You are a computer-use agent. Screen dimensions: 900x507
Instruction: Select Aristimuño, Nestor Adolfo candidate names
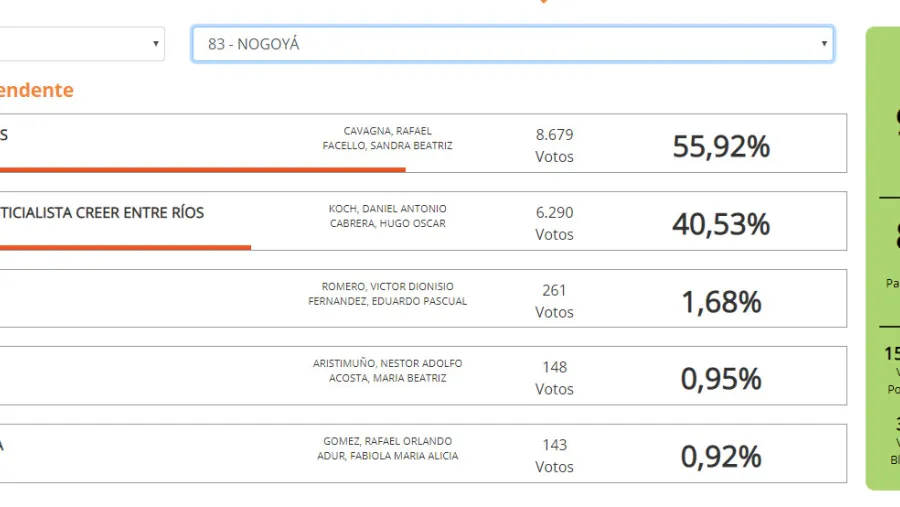[387, 371]
